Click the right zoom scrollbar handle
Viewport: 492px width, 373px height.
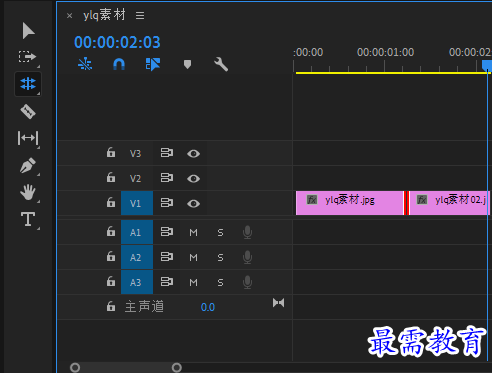(177, 368)
